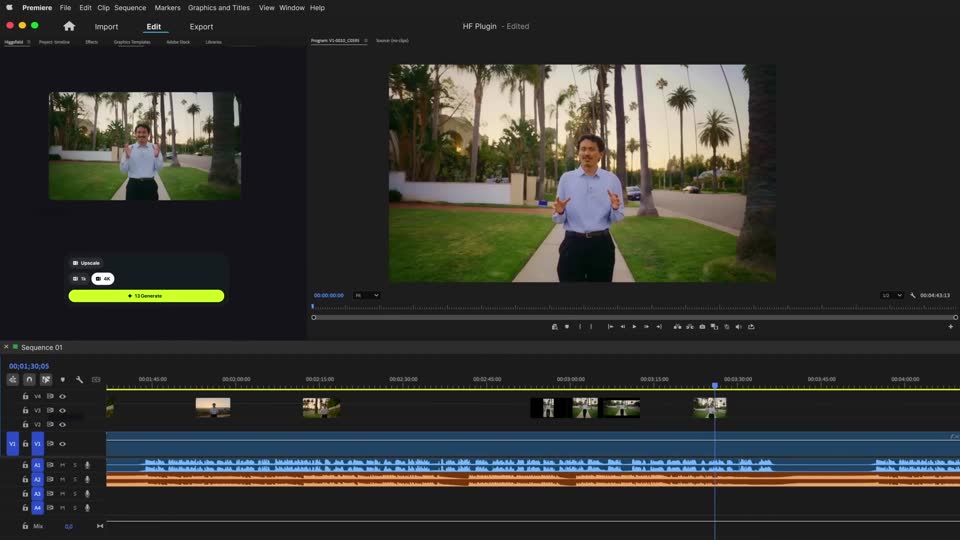Open the Fit zoom level dropdown
This screenshot has height=540, width=960.
(x=366, y=295)
